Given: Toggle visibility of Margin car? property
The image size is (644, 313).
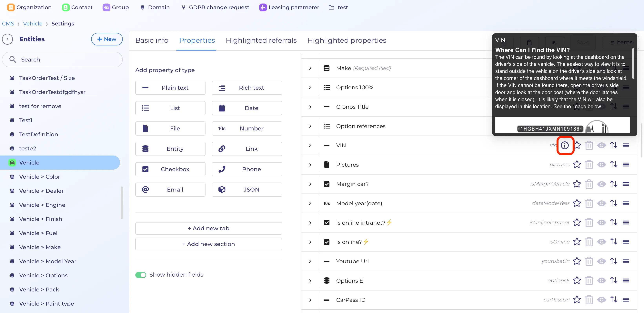Looking at the screenshot, I should (x=601, y=184).
